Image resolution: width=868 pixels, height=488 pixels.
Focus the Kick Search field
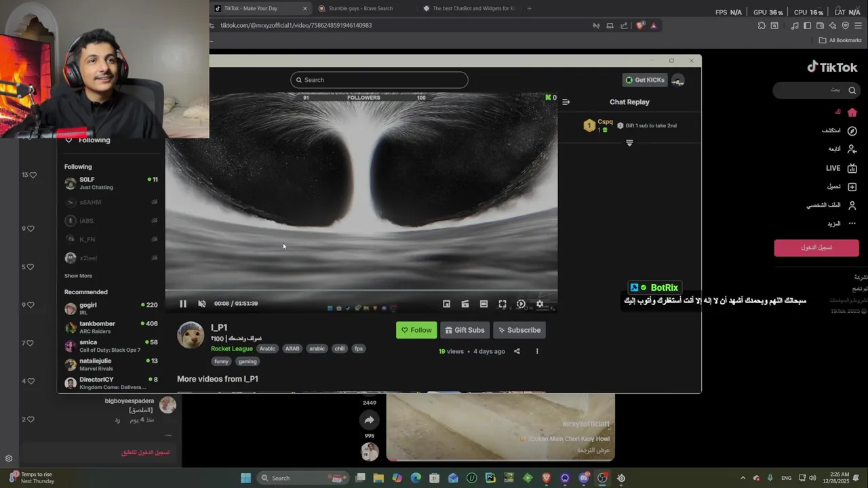(x=379, y=80)
